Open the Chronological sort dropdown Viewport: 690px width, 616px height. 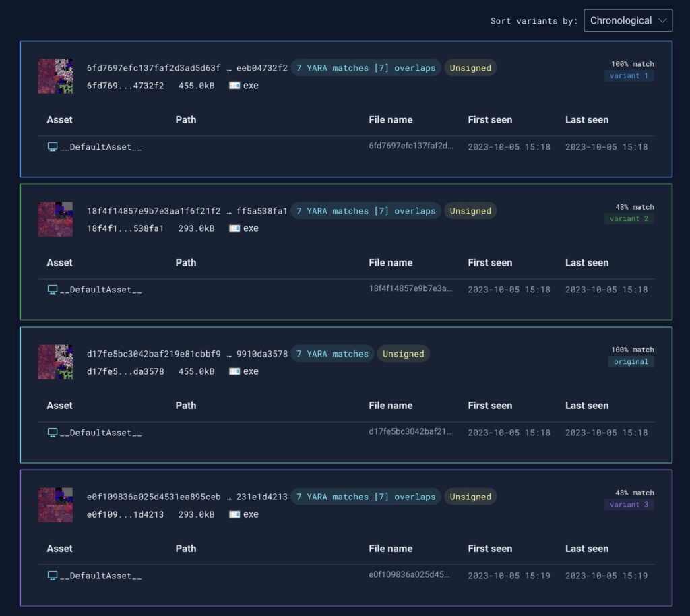pyautogui.click(x=627, y=21)
